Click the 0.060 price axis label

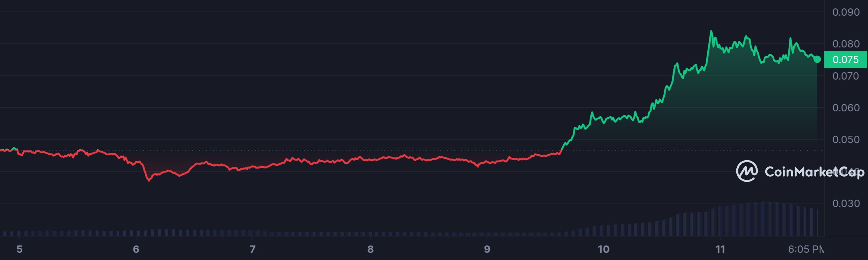point(846,108)
